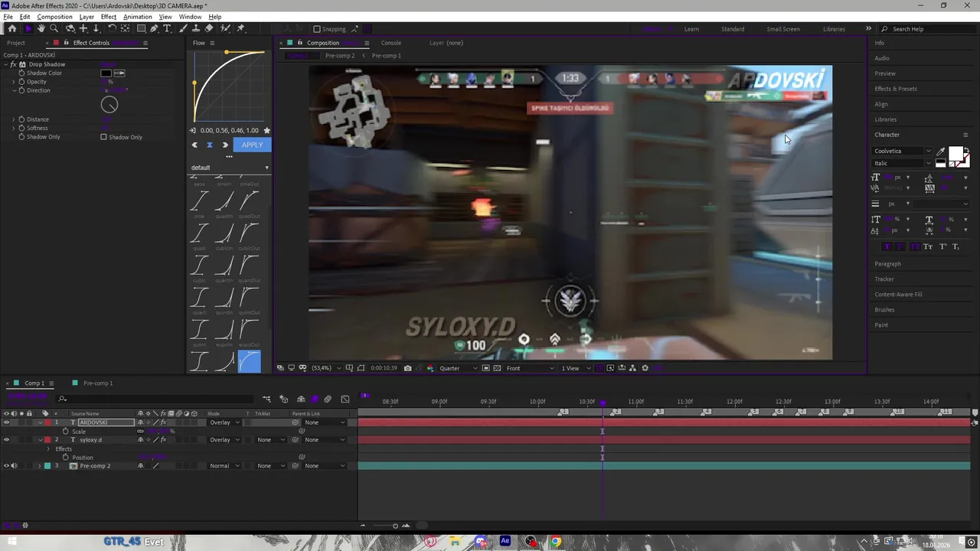Select the Clone Stamp tool
The width and height of the screenshot is (980, 551).
coord(196,28)
